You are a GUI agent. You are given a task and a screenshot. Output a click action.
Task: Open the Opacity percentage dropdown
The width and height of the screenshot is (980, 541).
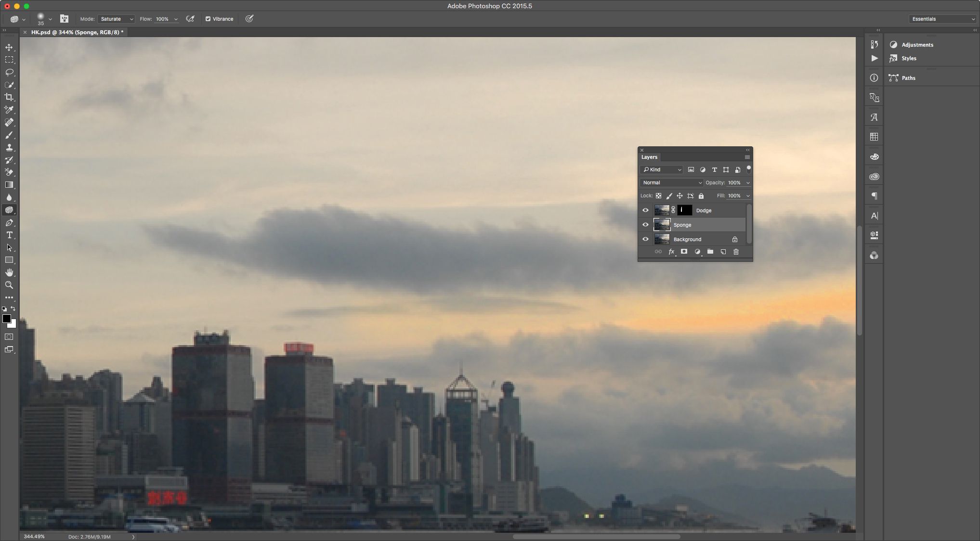pyautogui.click(x=747, y=182)
